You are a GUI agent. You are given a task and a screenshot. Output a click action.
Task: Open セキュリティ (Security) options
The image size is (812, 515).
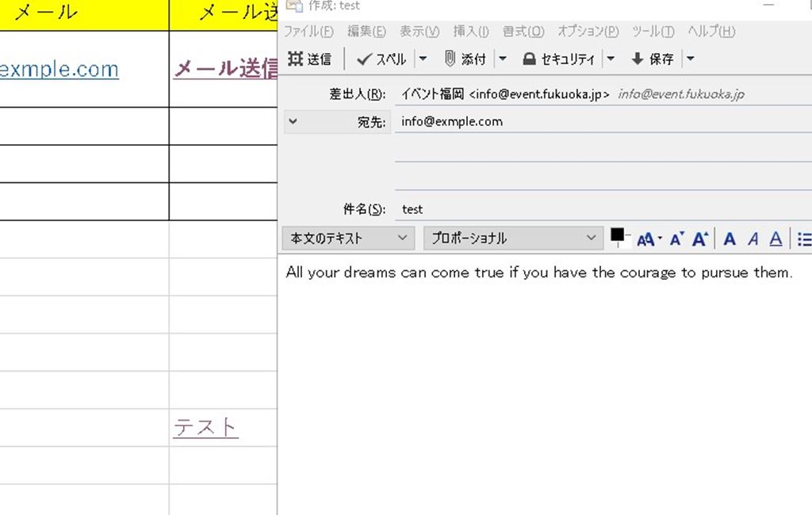[x=558, y=59]
